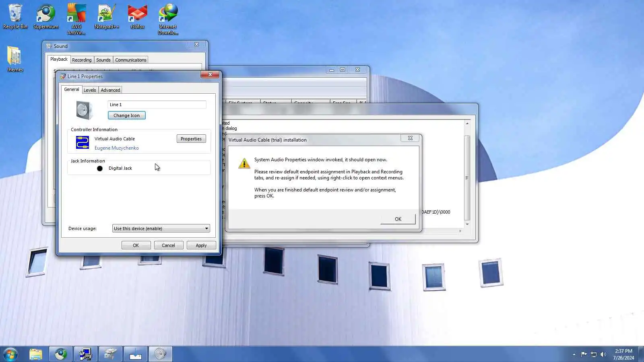This screenshot has height=362, width=644.
Task: Open the Eugene Muzychenko link
Action: pos(117,148)
